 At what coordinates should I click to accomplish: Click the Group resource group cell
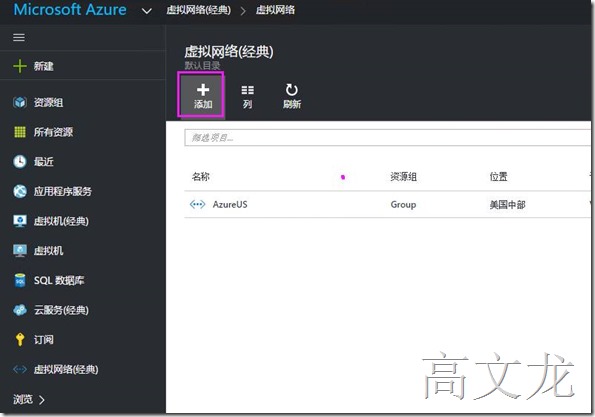pyautogui.click(x=403, y=205)
